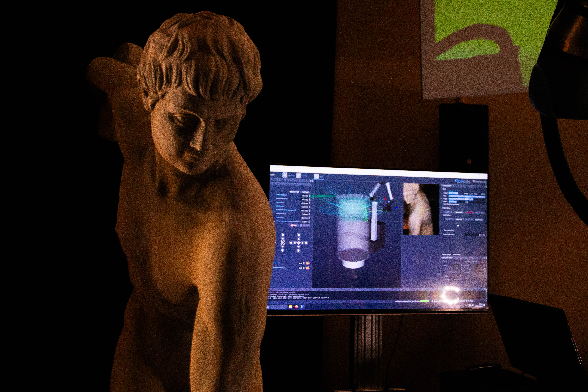Click center diamond of the cross jog pad
Viewport: 588px width, 392px height.
299,243
